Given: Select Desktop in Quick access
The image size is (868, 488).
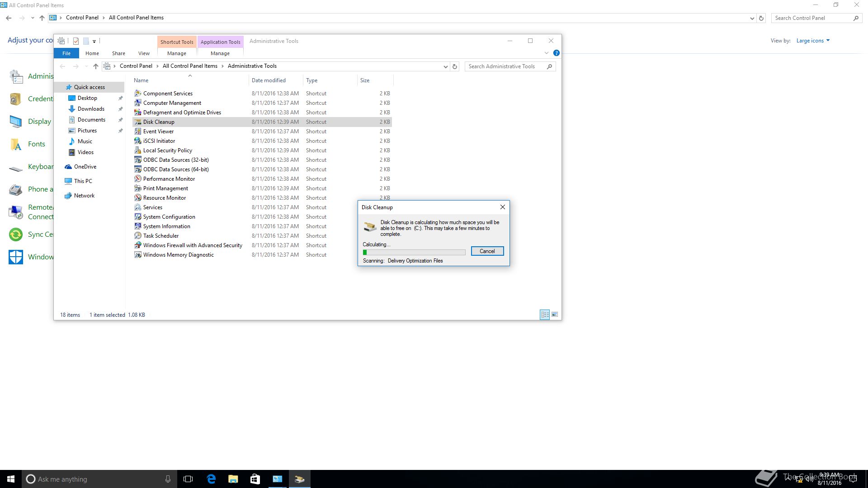Looking at the screenshot, I should pyautogui.click(x=87, y=98).
